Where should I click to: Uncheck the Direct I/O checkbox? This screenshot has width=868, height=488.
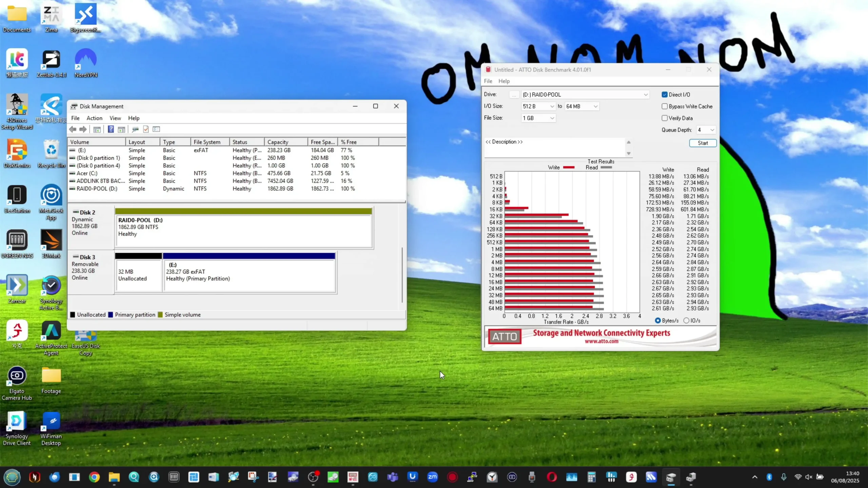coord(664,95)
